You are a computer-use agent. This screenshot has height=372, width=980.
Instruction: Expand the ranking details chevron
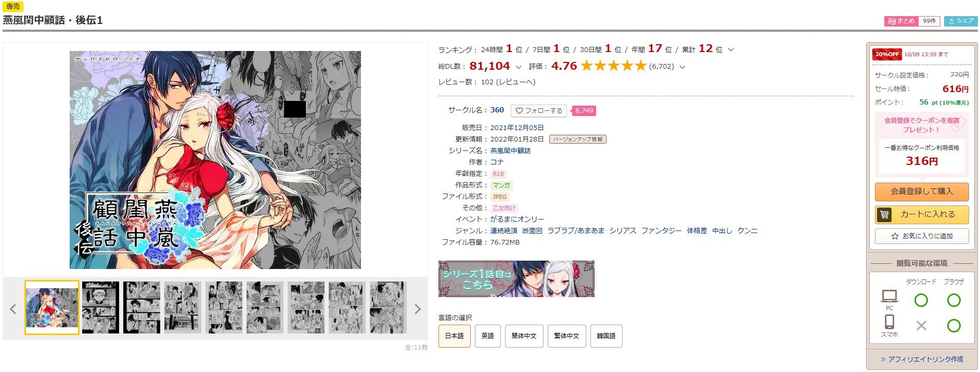(x=731, y=50)
